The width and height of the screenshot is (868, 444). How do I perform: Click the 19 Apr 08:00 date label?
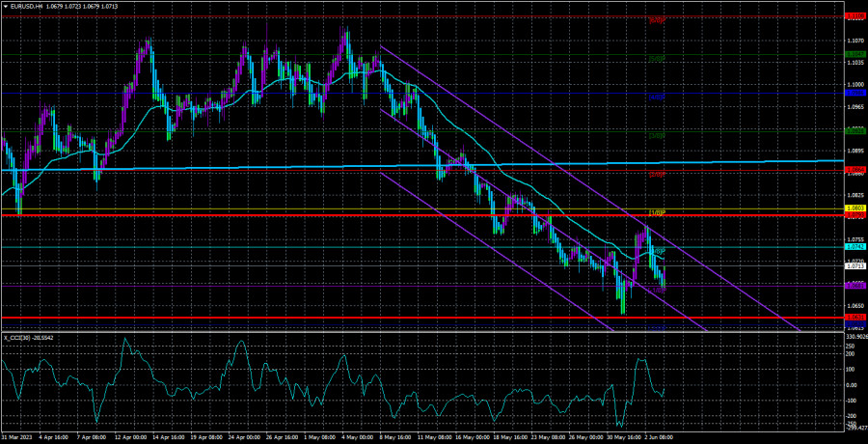click(x=207, y=437)
